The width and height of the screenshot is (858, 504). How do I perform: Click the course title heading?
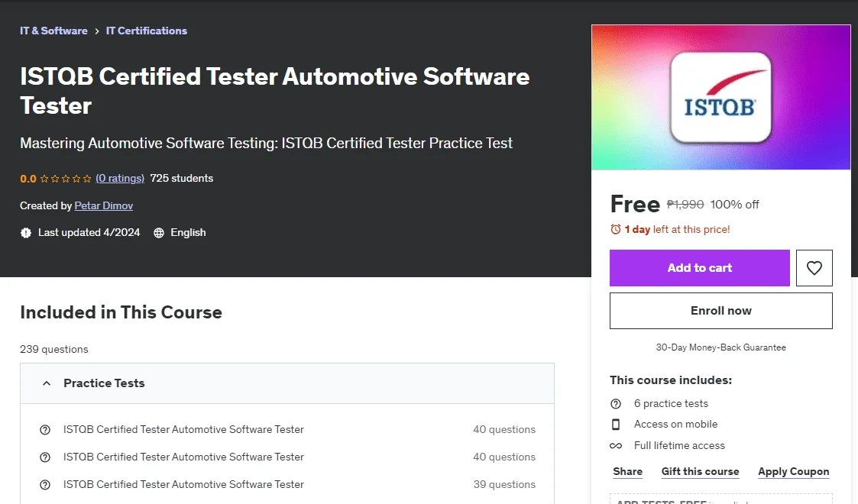pos(275,91)
